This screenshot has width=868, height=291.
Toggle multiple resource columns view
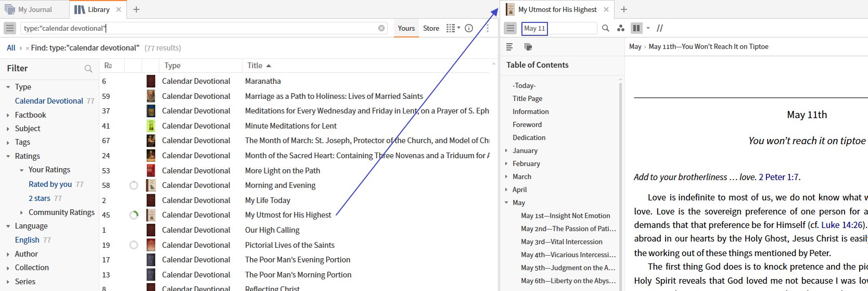point(636,28)
